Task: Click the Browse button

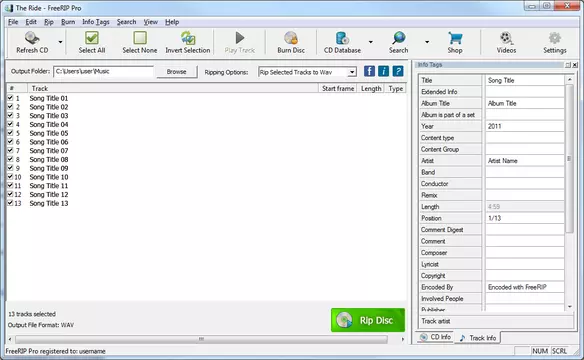Action: tap(177, 71)
